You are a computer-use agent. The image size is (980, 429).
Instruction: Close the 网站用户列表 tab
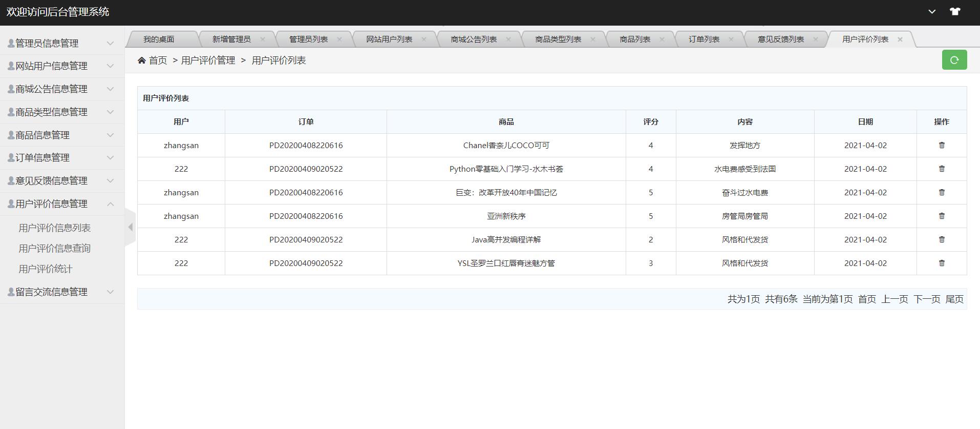[424, 39]
